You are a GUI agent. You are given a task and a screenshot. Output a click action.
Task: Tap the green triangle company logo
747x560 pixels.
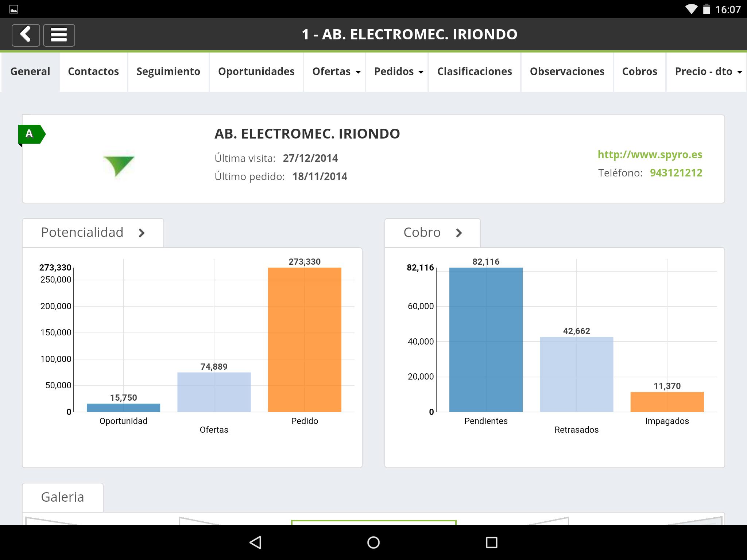(x=119, y=166)
